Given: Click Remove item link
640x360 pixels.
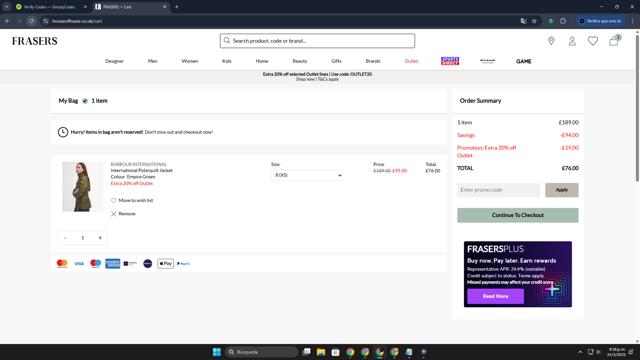Looking at the screenshot, I should click(127, 214).
